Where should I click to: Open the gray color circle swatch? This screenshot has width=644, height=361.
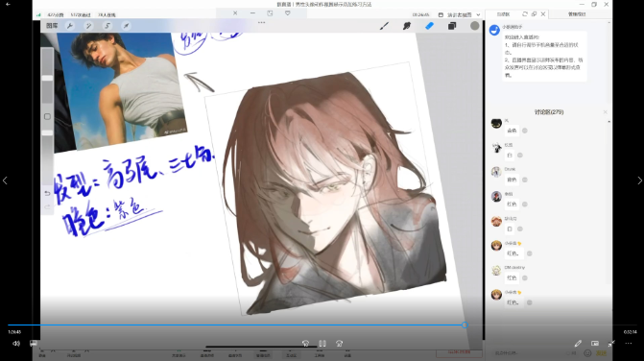tap(475, 26)
